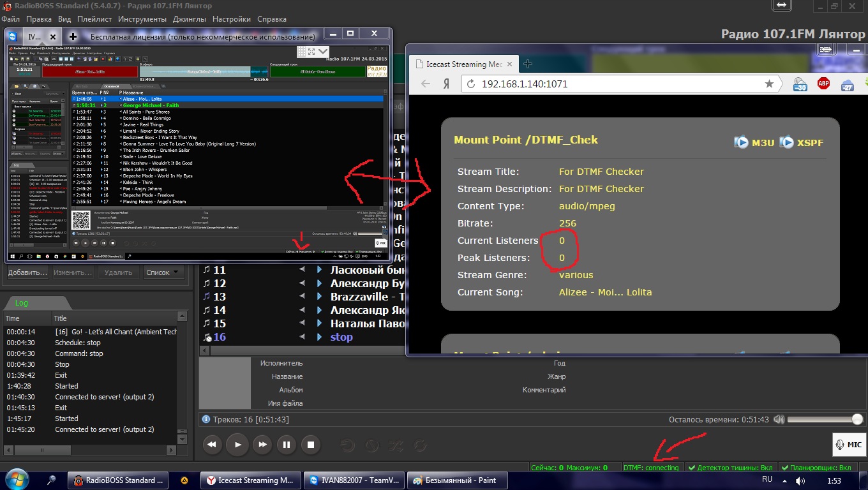The width and height of the screenshot is (868, 490).
Task: Select the log entry Schedule: stop
Action: 90,343
